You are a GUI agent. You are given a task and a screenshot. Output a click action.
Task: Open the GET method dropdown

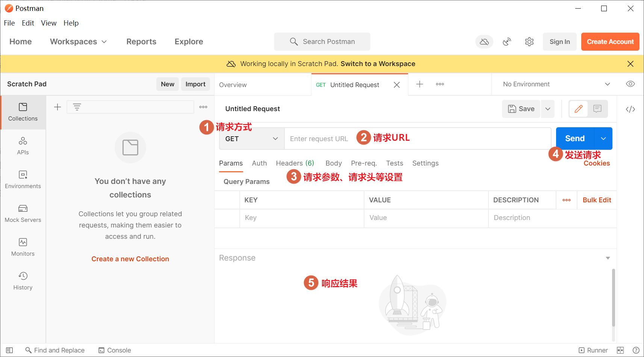click(251, 139)
